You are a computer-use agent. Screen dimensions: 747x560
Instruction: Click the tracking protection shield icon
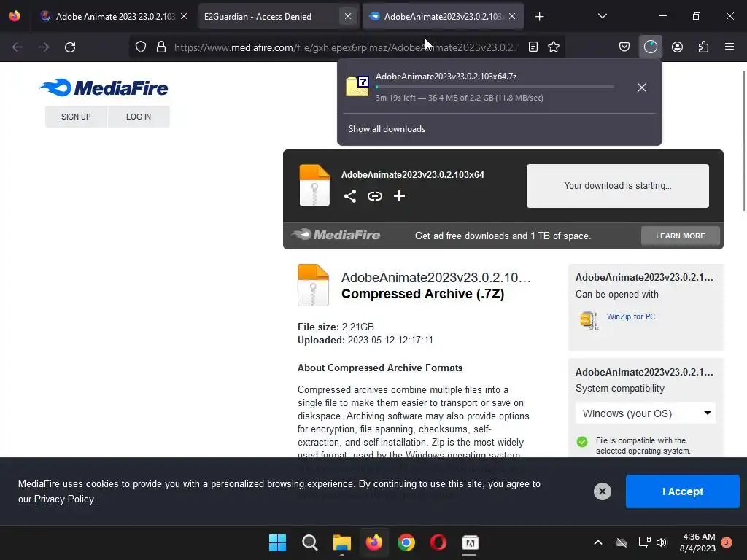click(141, 47)
